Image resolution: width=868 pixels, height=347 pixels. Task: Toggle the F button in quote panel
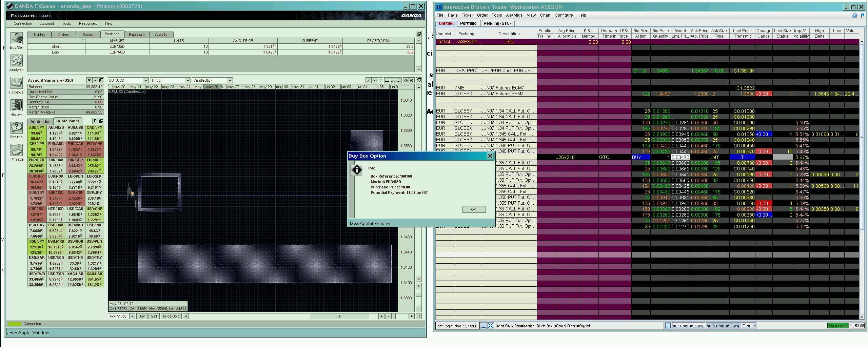pyautogui.click(x=95, y=121)
